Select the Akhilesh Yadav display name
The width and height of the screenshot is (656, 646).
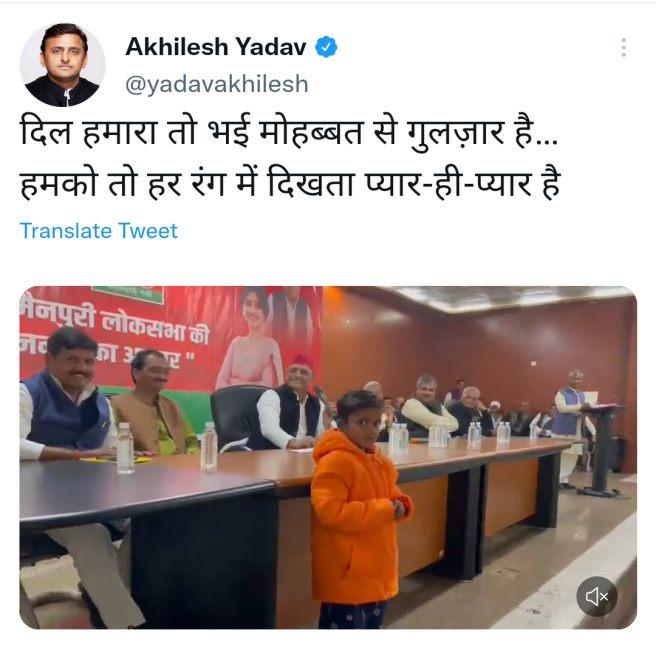tap(216, 46)
